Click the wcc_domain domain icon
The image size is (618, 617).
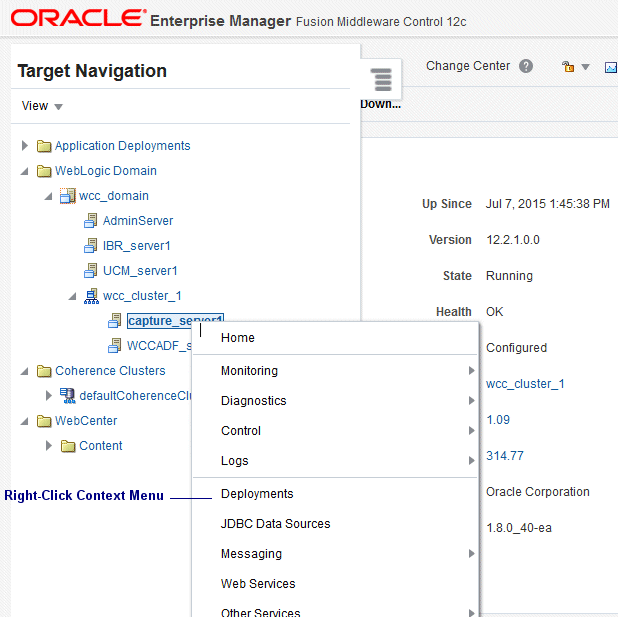(67, 196)
